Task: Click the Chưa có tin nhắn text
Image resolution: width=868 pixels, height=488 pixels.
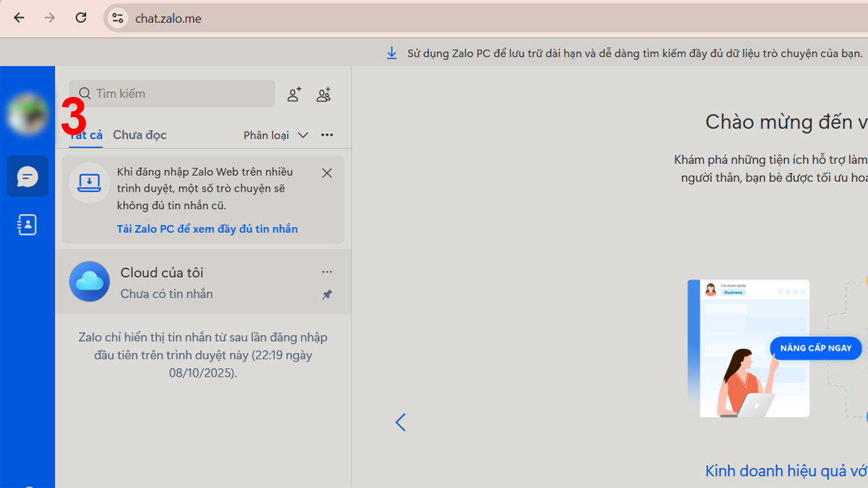Action: point(166,294)
